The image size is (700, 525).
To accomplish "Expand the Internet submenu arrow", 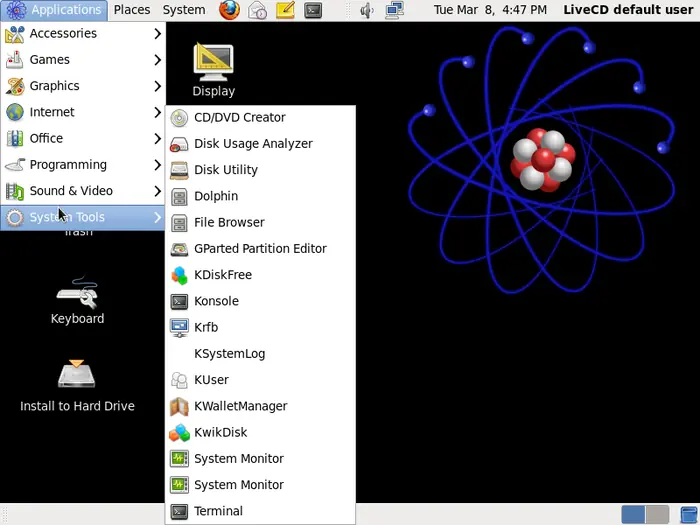I will tap(157, 112).
